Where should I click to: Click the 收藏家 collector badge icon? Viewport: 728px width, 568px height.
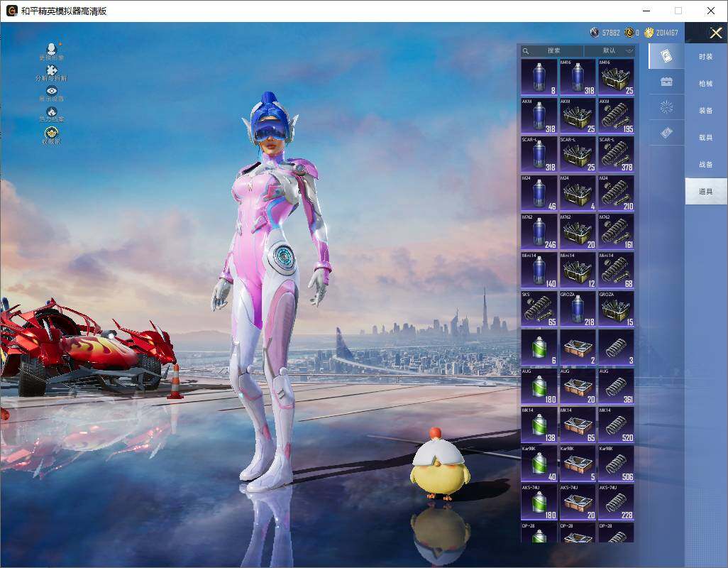[51, 133]
